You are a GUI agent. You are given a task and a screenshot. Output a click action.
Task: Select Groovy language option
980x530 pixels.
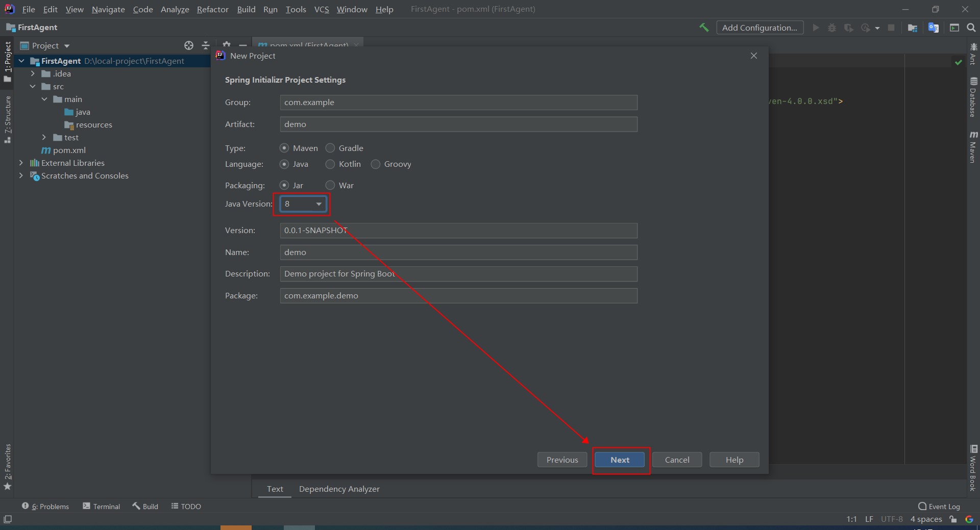[391, 164]
